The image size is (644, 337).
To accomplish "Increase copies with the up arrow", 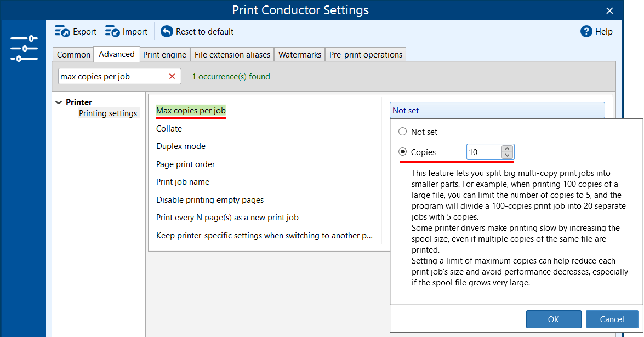I will (508, 149).
